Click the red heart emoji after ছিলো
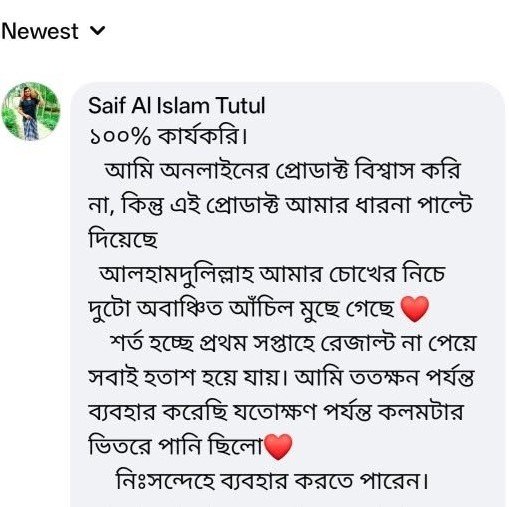The image size is (509, 507). pyautogui.click(x=278, y=447)
